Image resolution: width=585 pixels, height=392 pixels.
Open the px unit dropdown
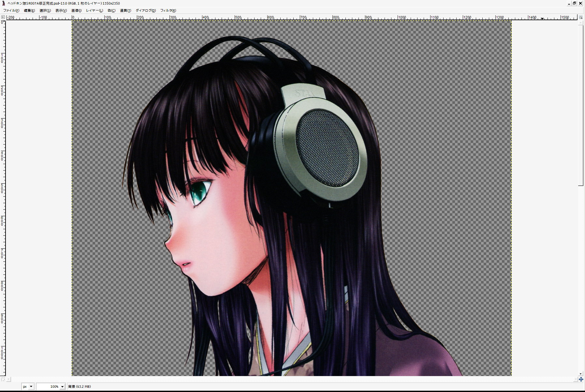click(x=28, y=386)
